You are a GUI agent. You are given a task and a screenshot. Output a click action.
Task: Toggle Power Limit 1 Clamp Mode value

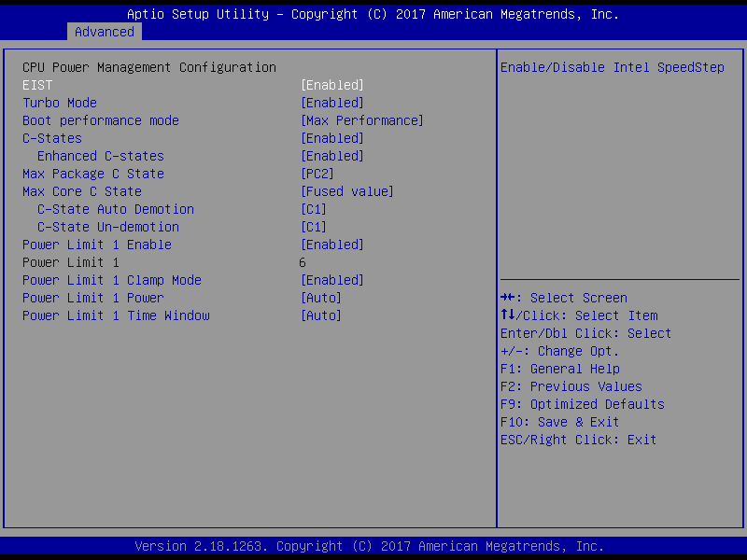tap(331, 280)
